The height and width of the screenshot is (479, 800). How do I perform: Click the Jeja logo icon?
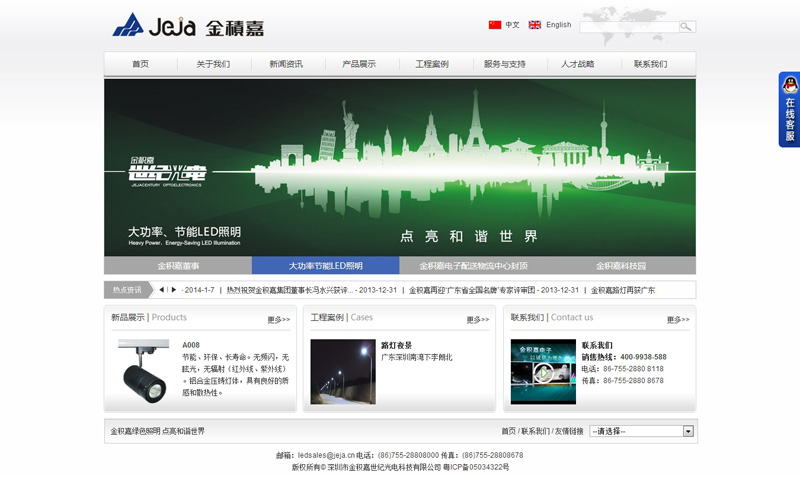coord(128,25)
